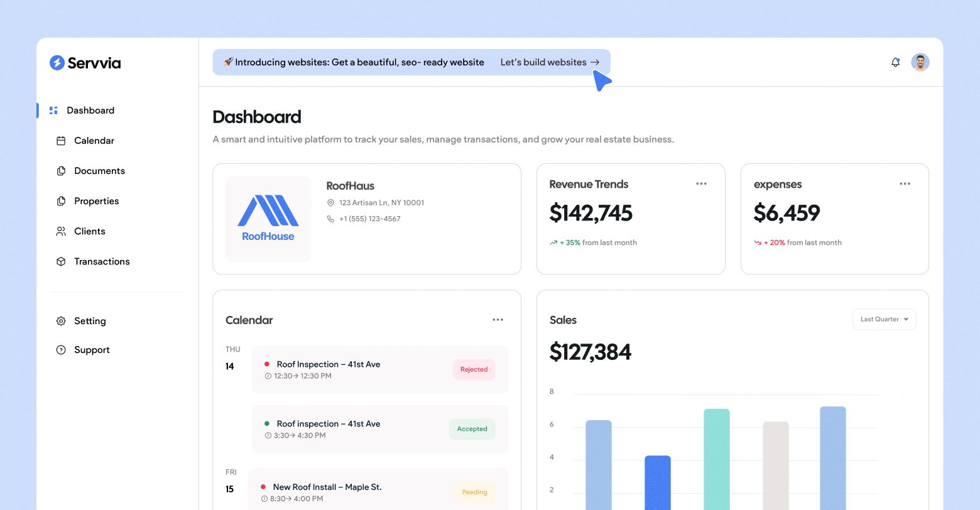Image resolution: width=980 pixels, height=510 pixels.
Task: Click the Documents icon in sidebar
Action: point(61,171)
